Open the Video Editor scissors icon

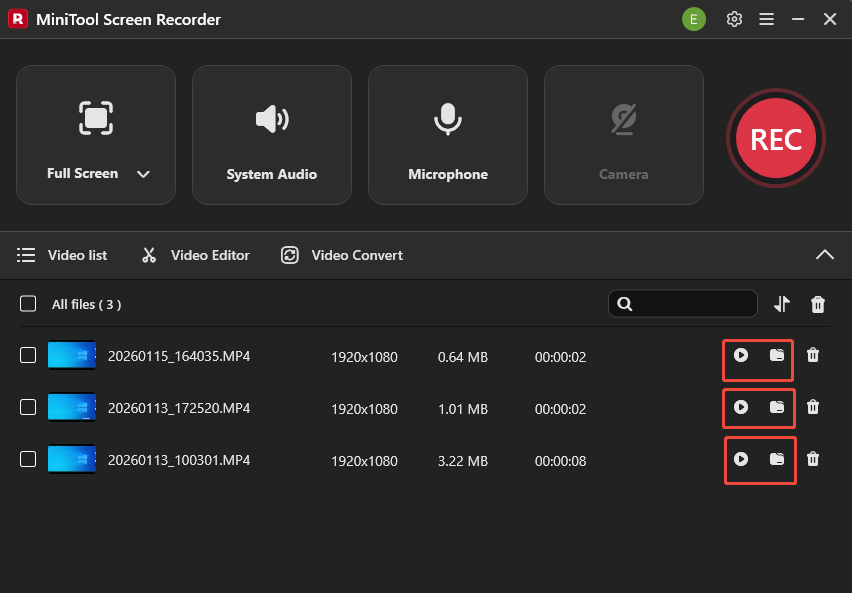(148, 255)
